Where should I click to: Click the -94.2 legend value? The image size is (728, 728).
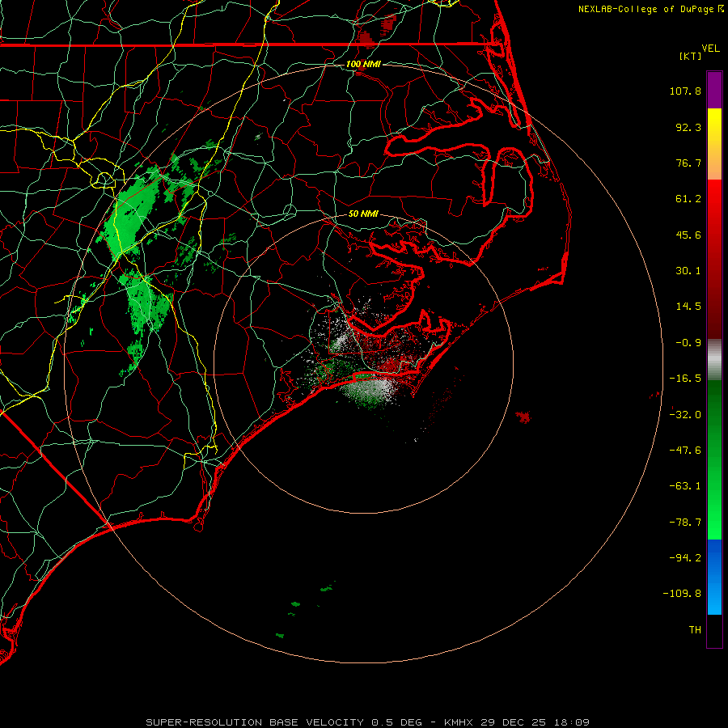point(685,557)
